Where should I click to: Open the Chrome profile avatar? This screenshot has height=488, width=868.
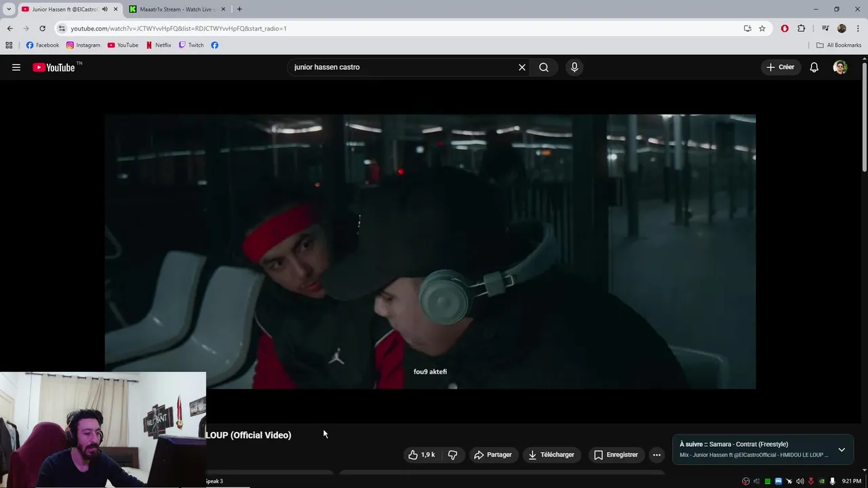pos(842,28)
